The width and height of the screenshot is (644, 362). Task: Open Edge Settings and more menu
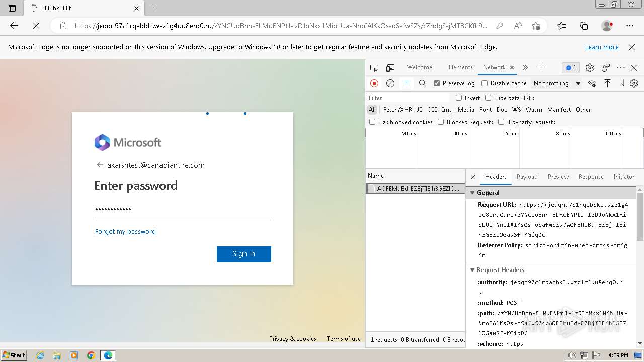point(630,26)
